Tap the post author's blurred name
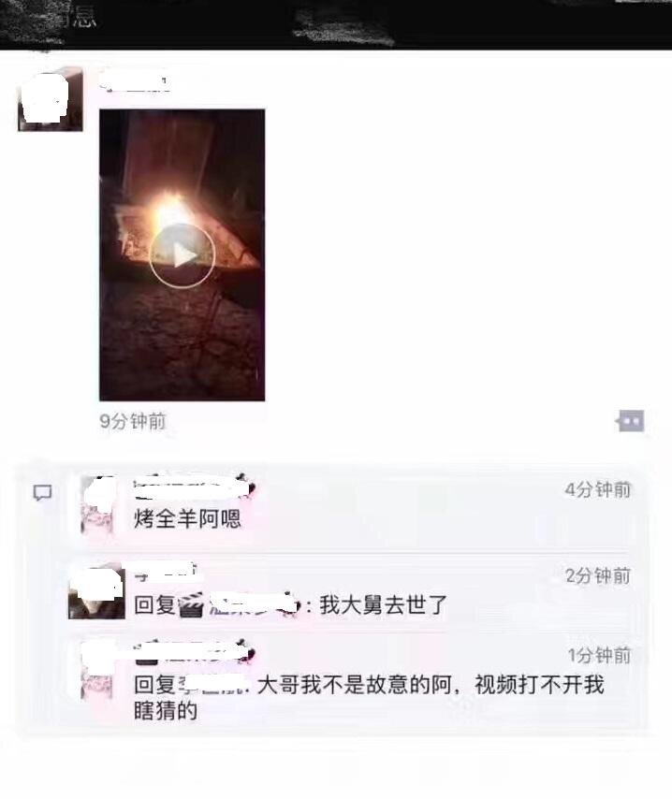 tap(136, 83)
